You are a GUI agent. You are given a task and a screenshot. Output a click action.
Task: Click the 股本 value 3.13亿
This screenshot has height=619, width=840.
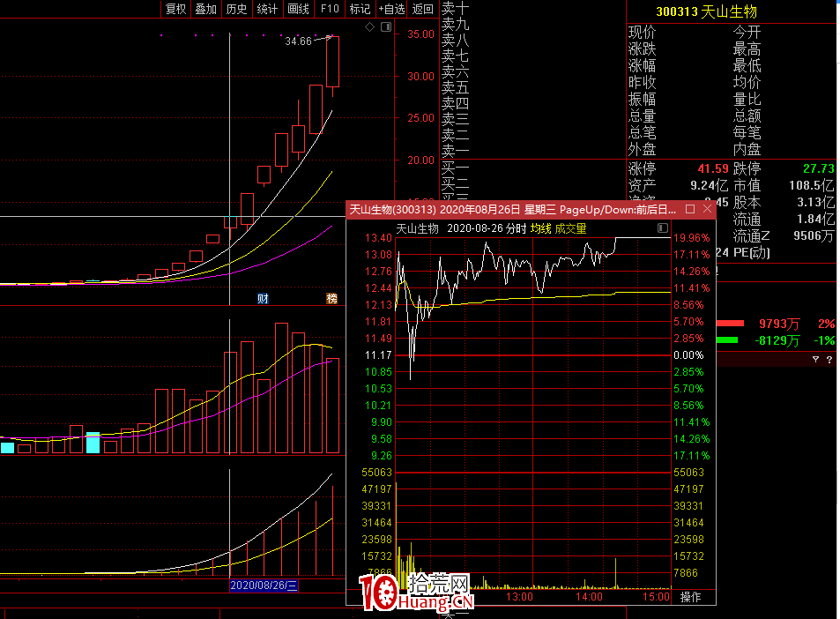tap(815, 202)
